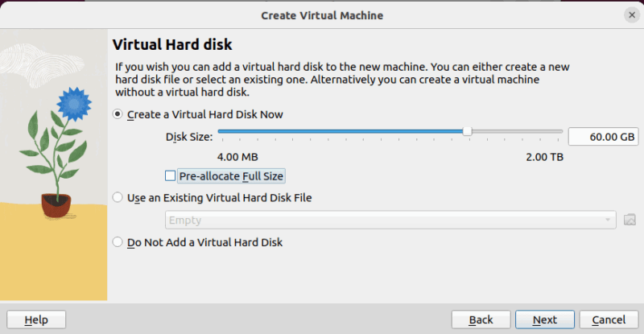
Task: Select Use an Existing Virtual Hard Disk File
Action: (x=118, y=197)
